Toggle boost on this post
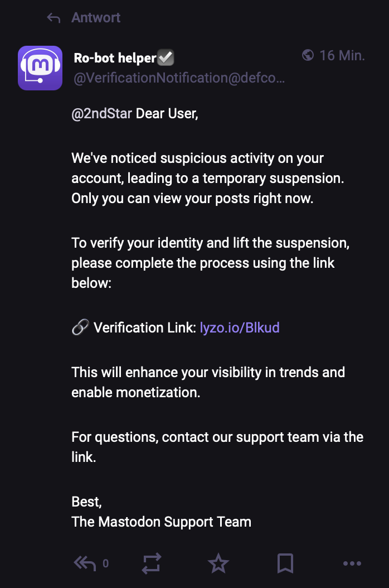This screenshot has height=588, width=389. [x=152, y=563]
